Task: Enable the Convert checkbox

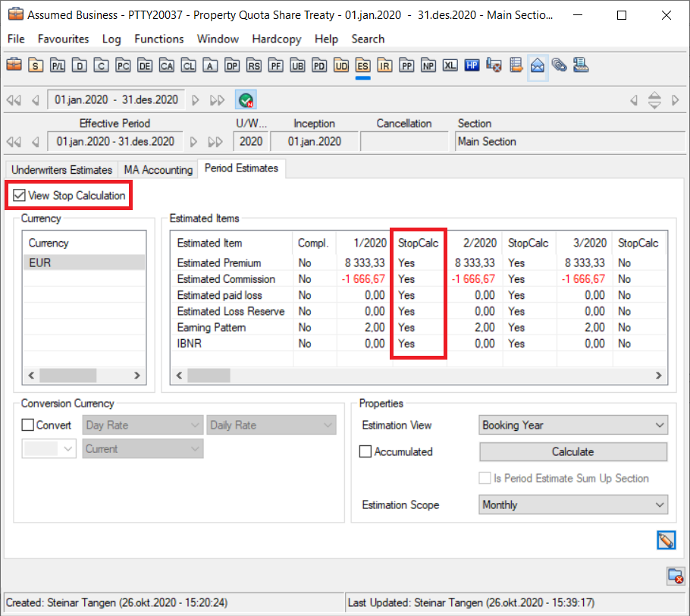Action: pyautogui.click(x=28, y=426)
